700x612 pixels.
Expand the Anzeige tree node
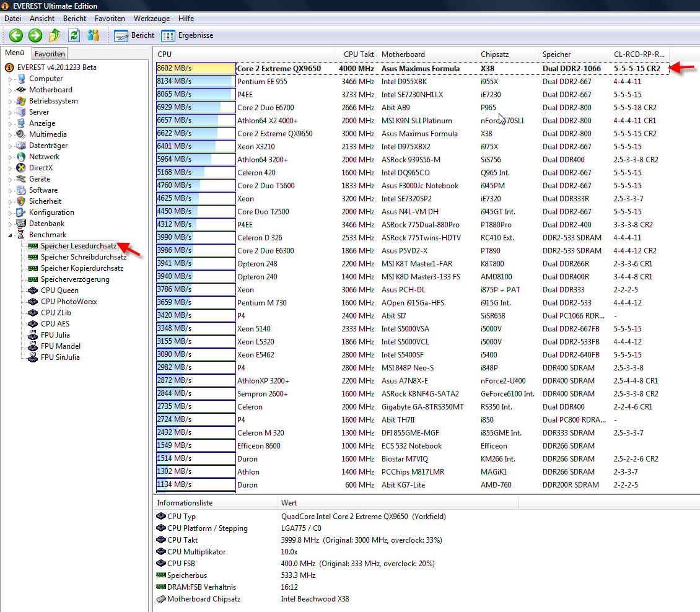[11, 124]
